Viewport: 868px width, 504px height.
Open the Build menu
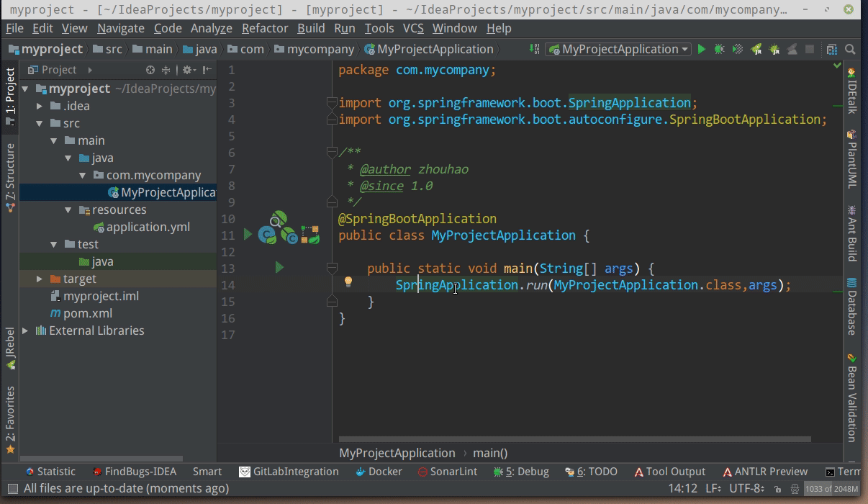(x=311, y=28)
